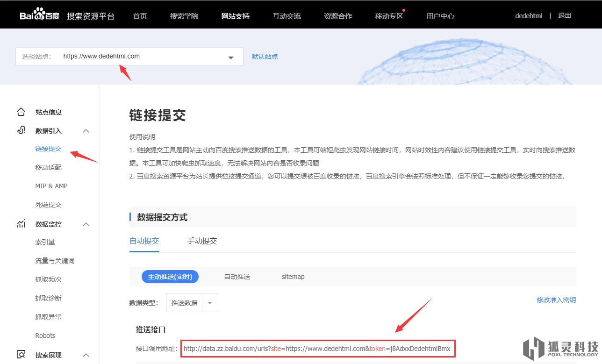Click the 站点信息 house icon
The height and width of the screenshot is (364, 602).
click(x=21, y=112)
